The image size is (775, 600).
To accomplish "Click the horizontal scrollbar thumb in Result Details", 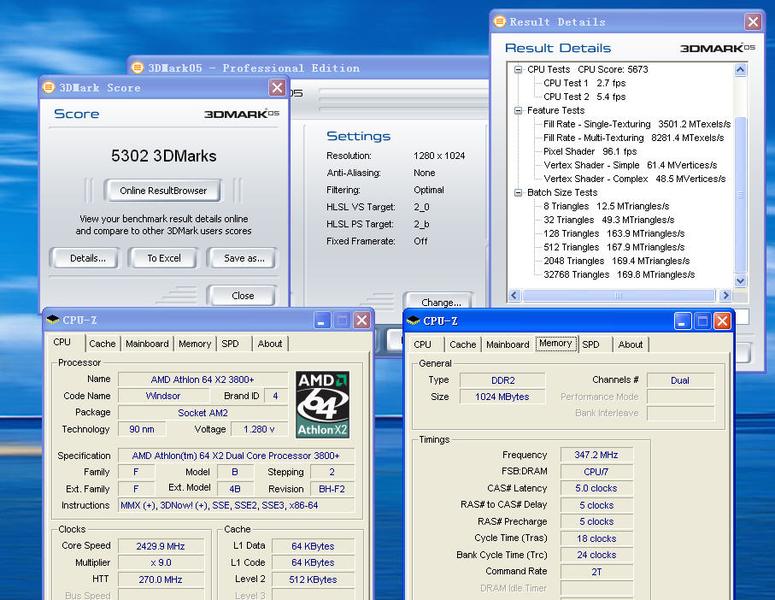I will [x=619, y=296].
